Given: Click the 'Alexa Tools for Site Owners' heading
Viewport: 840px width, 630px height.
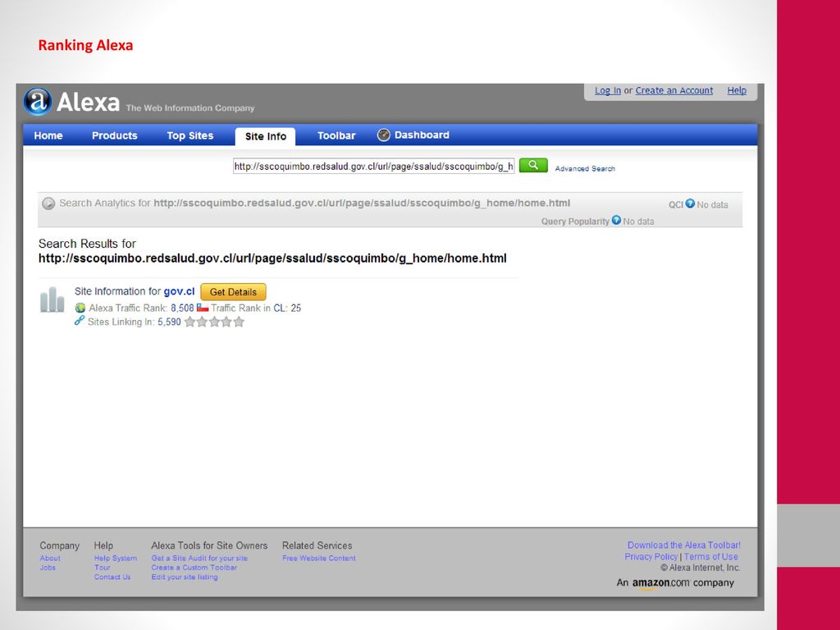Looking at the screenshot, I should pos(209,546).
